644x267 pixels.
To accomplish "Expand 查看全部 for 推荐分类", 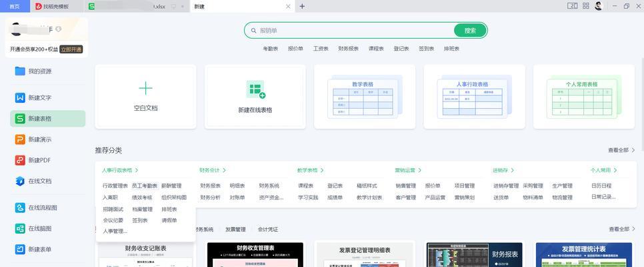I will pyautogui.click(x=621, y=151).
